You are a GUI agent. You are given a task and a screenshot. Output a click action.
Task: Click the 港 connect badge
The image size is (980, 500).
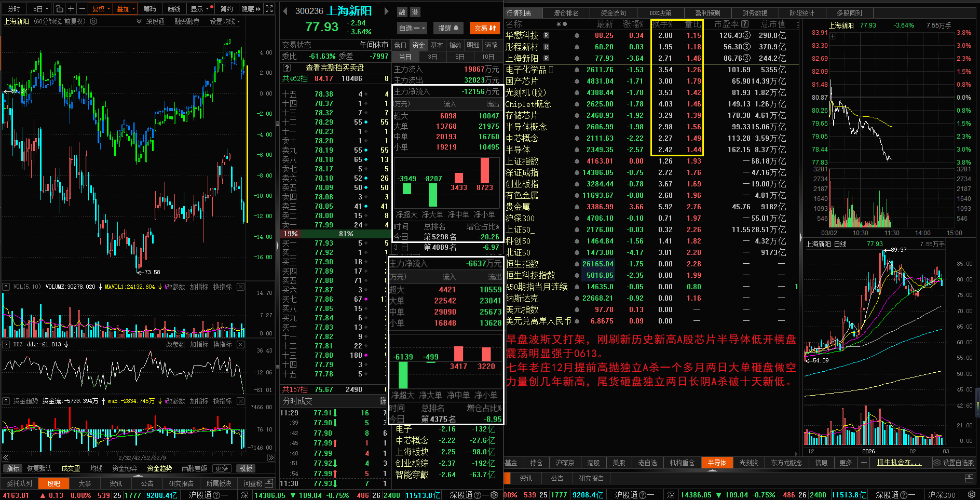pyautogui.click(x=415, y=12)
